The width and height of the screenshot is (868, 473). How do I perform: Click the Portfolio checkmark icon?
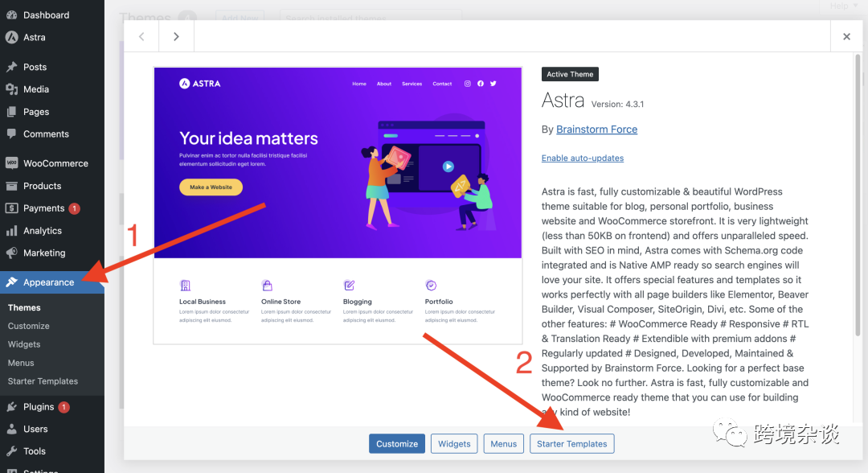point(432,286)
